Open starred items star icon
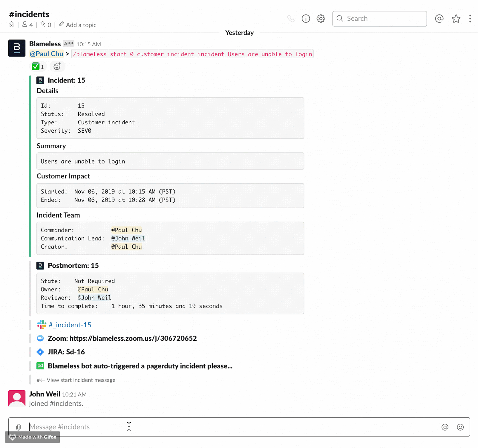This screenshot has height=448, width=478. (x=456, y=19)
